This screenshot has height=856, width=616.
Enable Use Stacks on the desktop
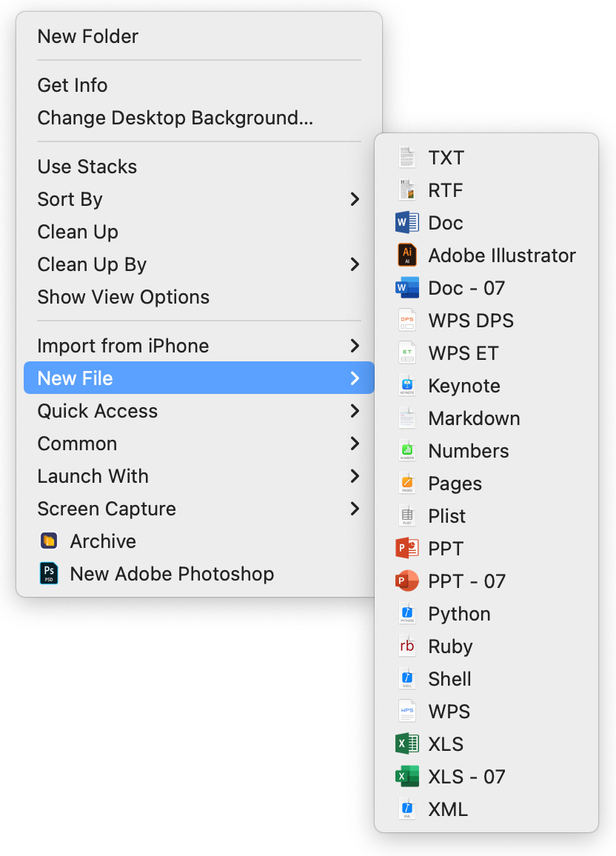point(87,167)
